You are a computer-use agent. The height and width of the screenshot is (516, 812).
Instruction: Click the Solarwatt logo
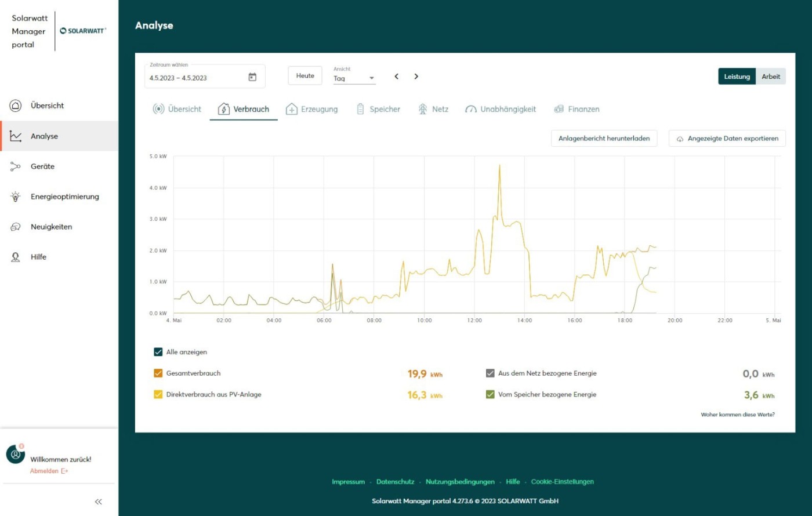[x=83, y=31]
